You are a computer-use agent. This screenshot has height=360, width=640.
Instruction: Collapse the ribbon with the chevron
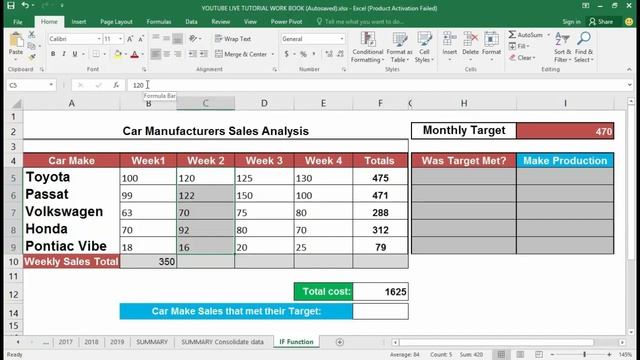pyautogui.click(x=629, y=70)
